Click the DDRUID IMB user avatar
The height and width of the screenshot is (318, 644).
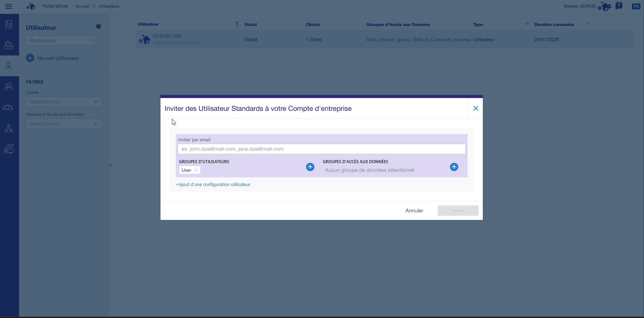(x=144, y=39)
